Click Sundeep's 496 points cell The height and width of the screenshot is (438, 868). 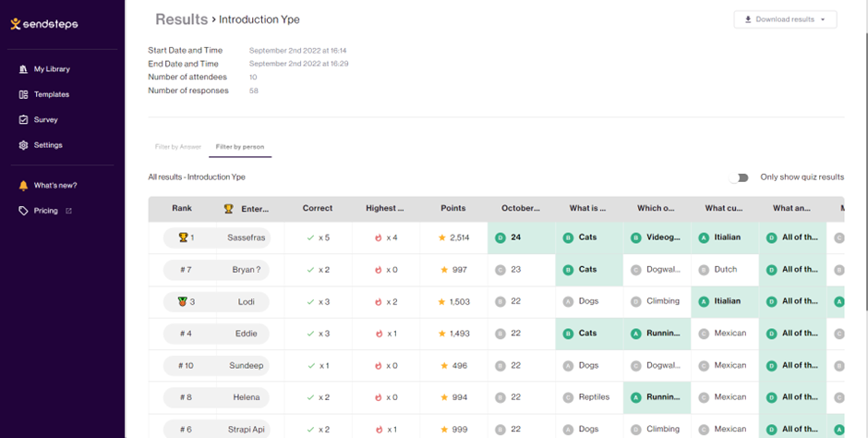453,365
